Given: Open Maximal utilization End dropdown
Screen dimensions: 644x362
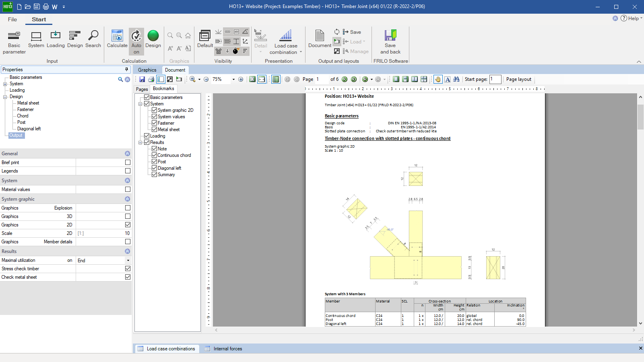Looking at the screenshot, I should (128, 261).
